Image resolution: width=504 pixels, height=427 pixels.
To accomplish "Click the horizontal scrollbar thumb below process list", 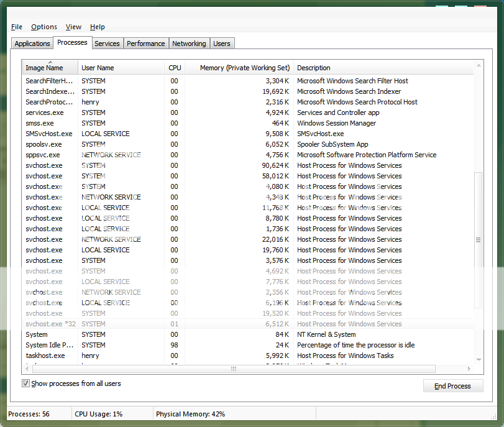I will click(234, 369).
